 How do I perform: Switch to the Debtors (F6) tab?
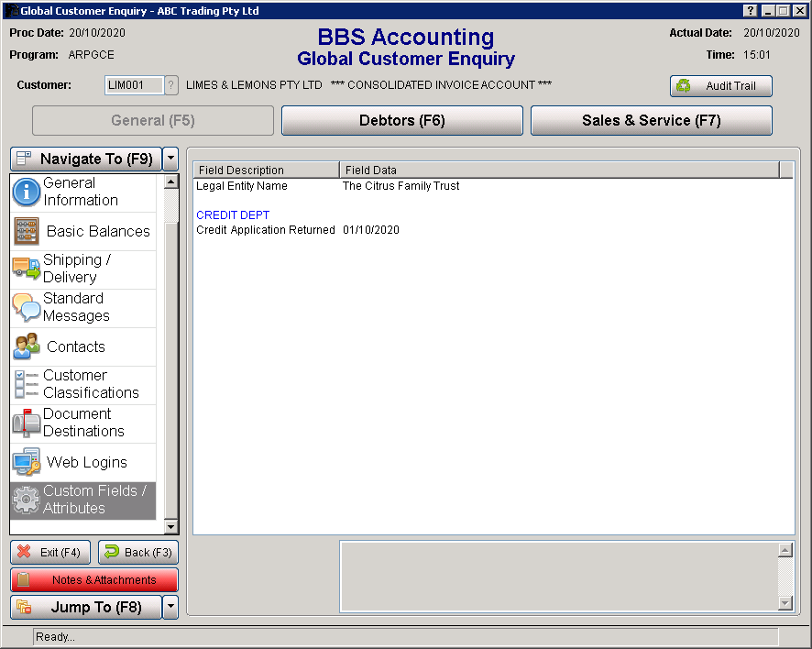pos(401,120)
